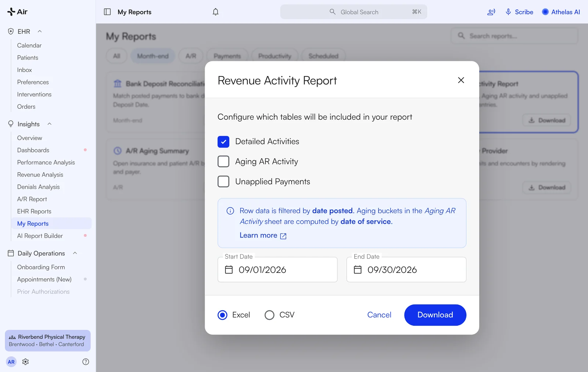Click the Start Date input field

[277, 270]
